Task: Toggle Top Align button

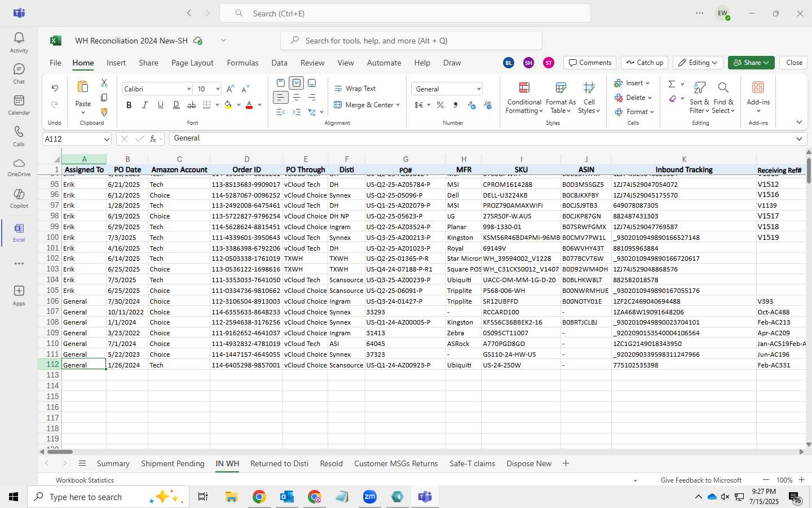Action: click(x=281, y=83)
